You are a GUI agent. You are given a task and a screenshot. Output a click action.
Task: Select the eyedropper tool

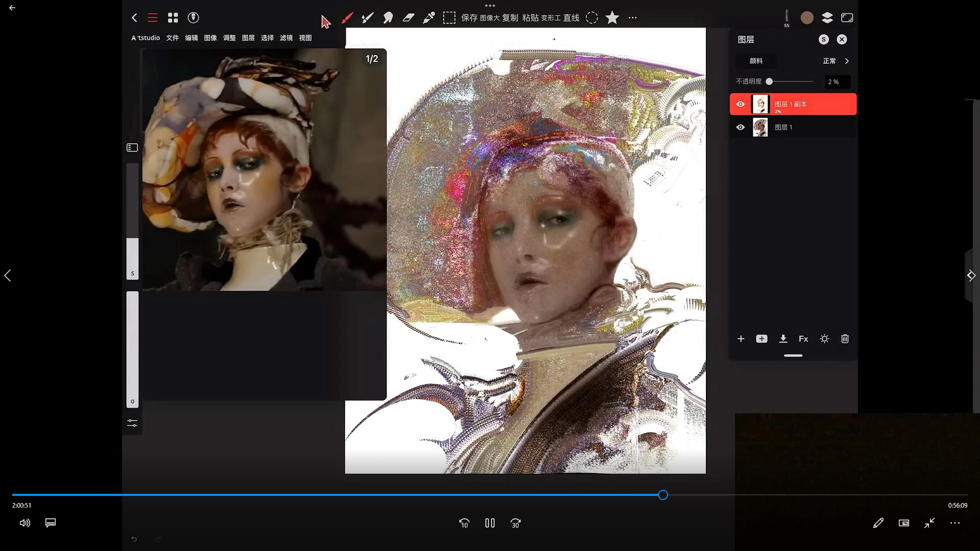pos(429,18)
